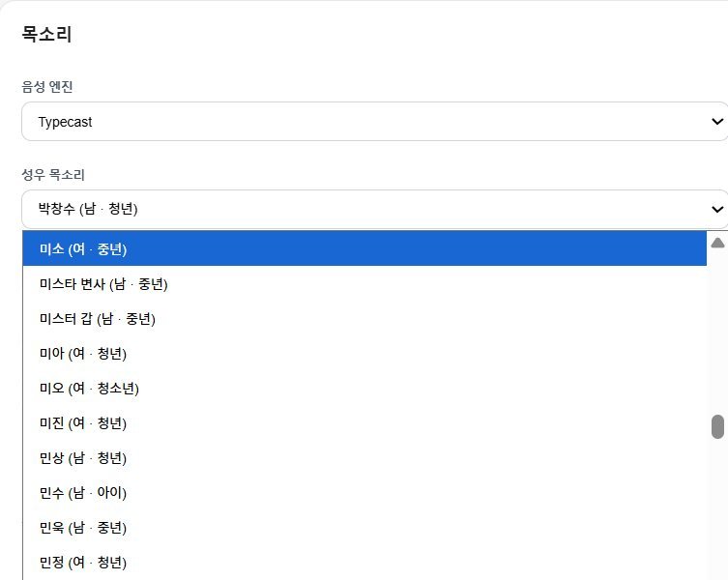Open the 음성 엔진 Typecast dropdown
Viewport: 728px width, 580px height.
pyautogui.click(x=375, y=122)
